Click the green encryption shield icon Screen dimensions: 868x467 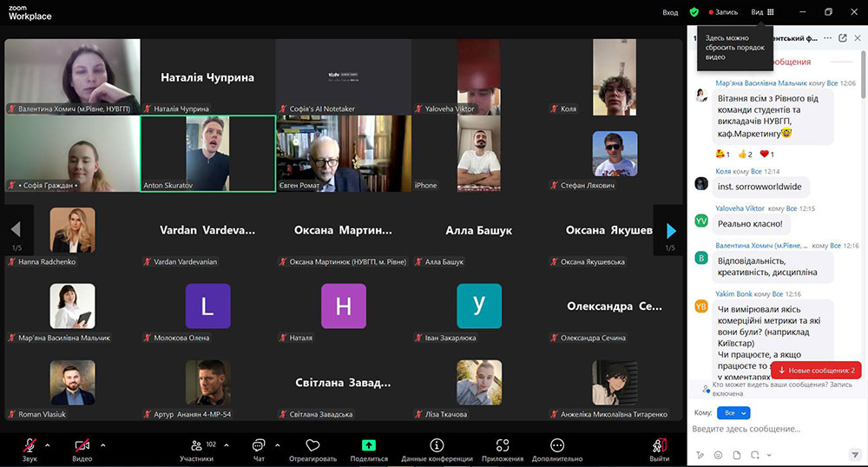point(694,11)
